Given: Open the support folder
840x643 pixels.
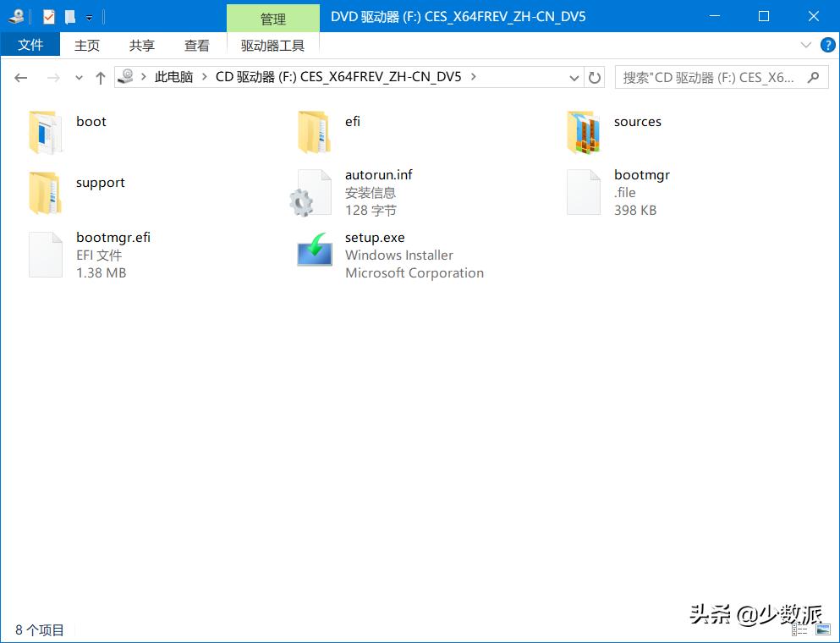Looking at the screenshot, I should (x=100, y=182).
